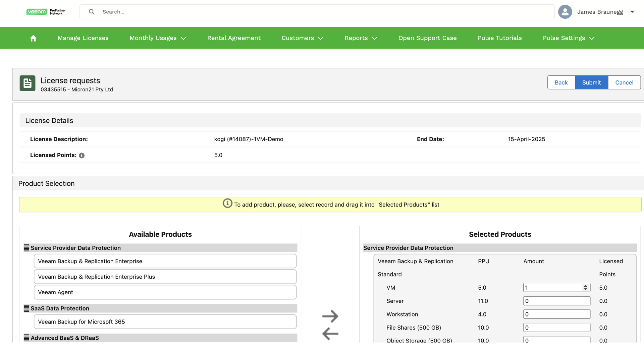Screen dimensions: 644x346
Task: Click the Licensed Points value 5.0
Action: pyautogui.click(x=218, y=155)
